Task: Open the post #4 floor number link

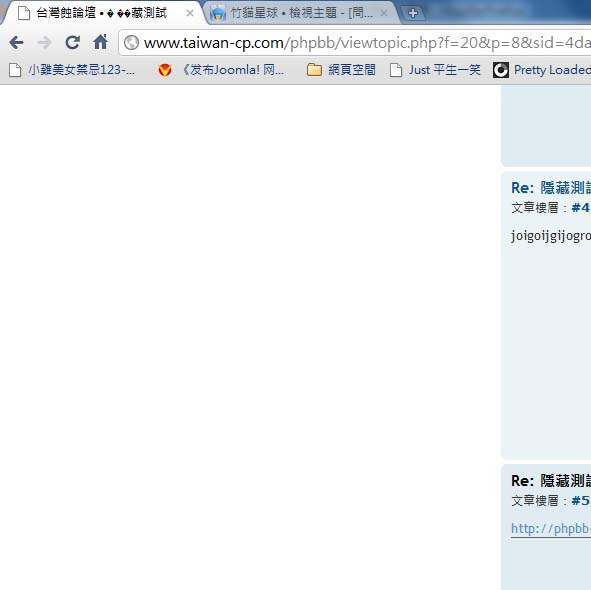Action: [580, 208]
